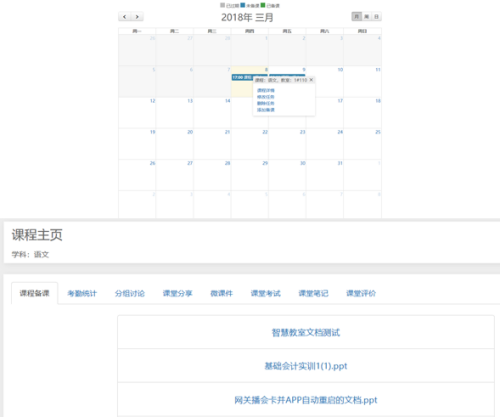The width and height of the screenshot is (500, 417).
Task: Open the 基础会计实训1(1).ppt file
Action: 306,366
